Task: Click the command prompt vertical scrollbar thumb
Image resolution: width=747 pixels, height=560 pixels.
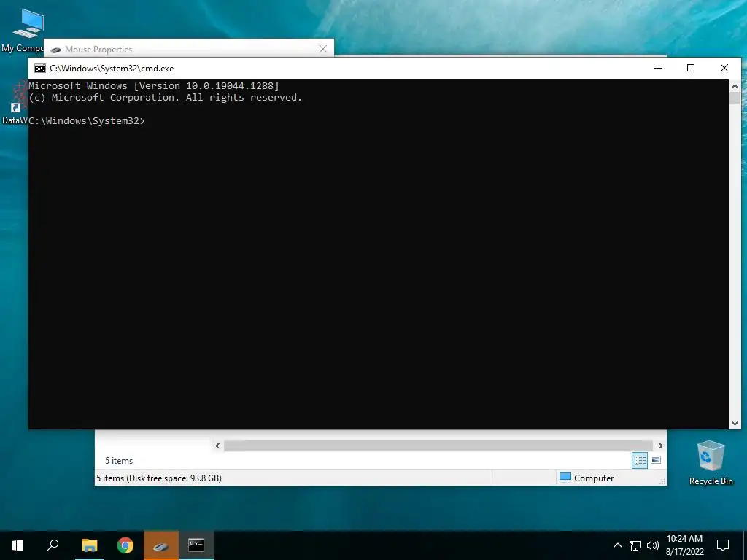Action: coord(735,98)
